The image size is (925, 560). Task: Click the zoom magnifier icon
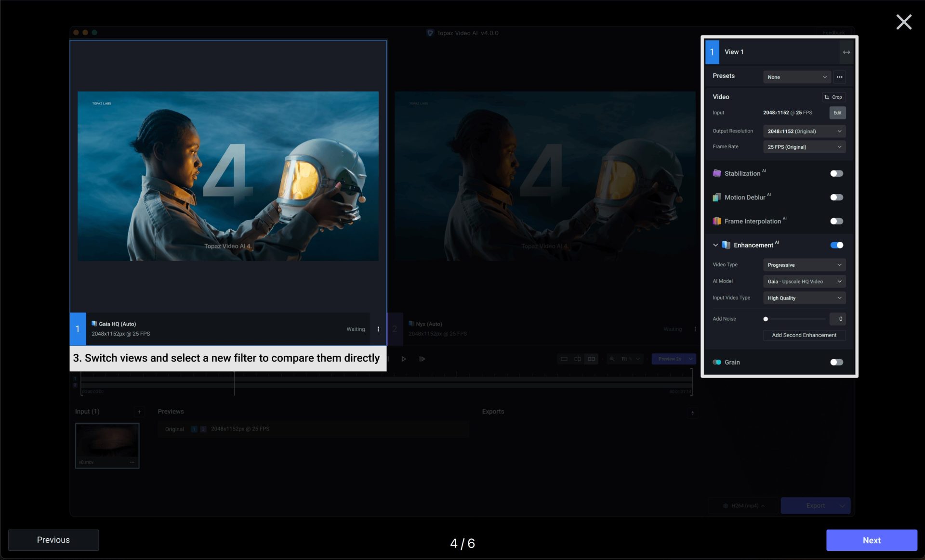[612, 359]
